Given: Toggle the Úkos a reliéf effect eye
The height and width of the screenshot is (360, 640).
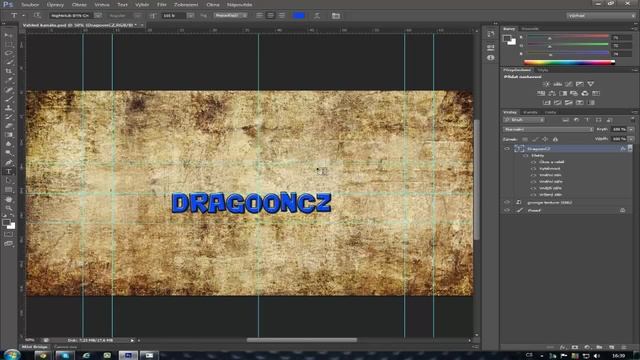Looking at the screenshot, I should point(533,162).
